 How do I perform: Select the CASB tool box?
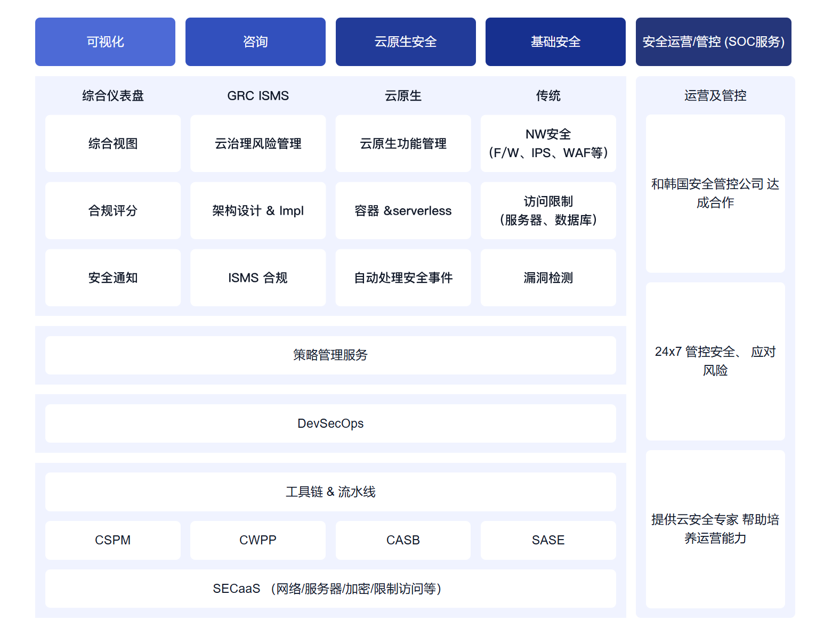click(x=403, y=540)
